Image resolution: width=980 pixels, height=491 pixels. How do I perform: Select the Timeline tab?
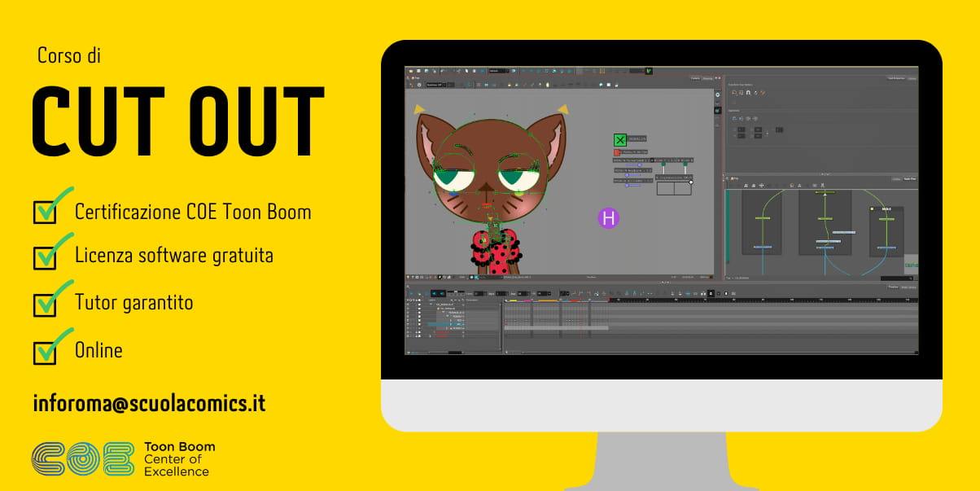click(892, 287)
